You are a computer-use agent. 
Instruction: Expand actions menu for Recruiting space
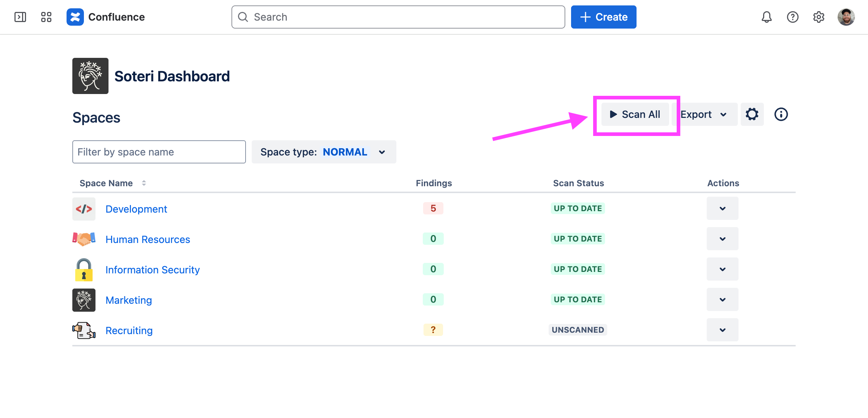(722, 330)
